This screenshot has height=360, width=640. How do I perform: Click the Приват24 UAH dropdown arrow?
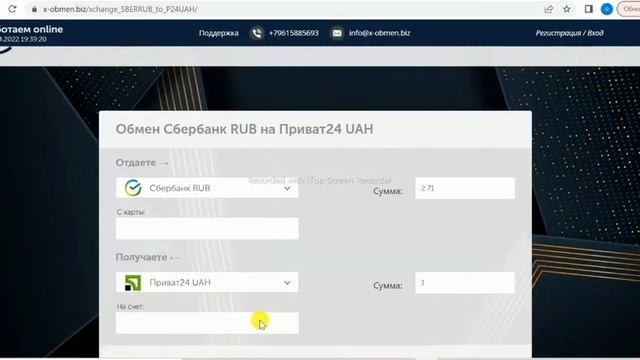click(287, 282)
